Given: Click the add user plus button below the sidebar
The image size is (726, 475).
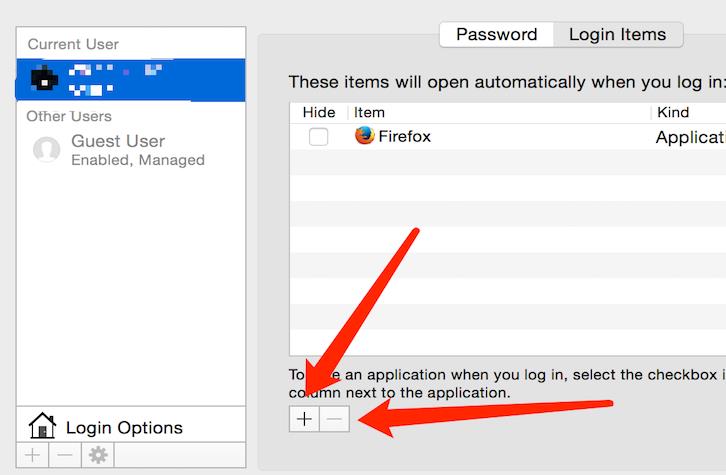Looking at the screenshot, I should pos(33,455).
